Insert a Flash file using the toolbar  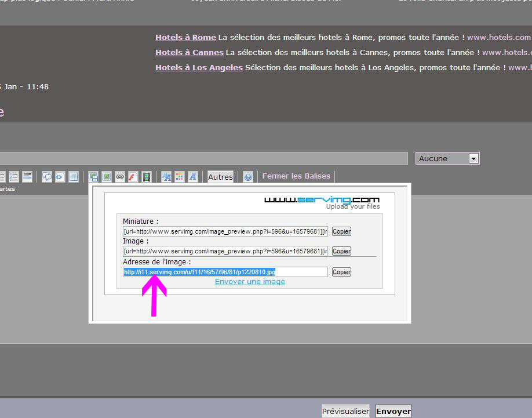coord(133,177)
